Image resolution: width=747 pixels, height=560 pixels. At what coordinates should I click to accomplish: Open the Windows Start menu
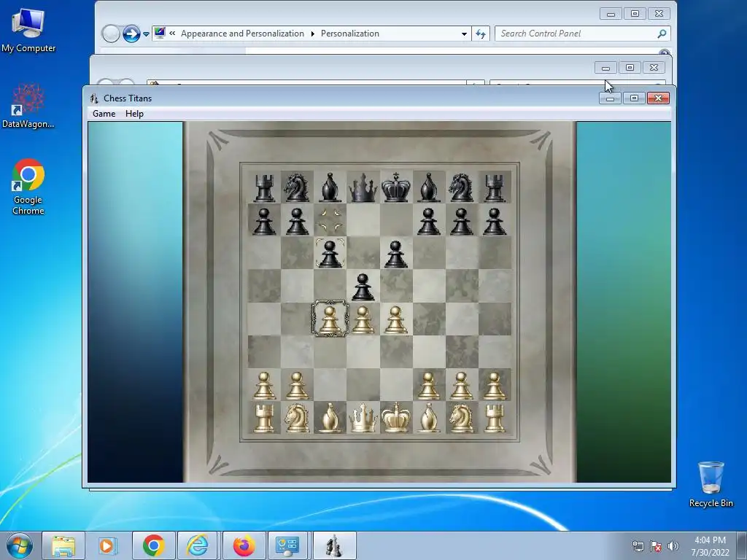[19, 545]
